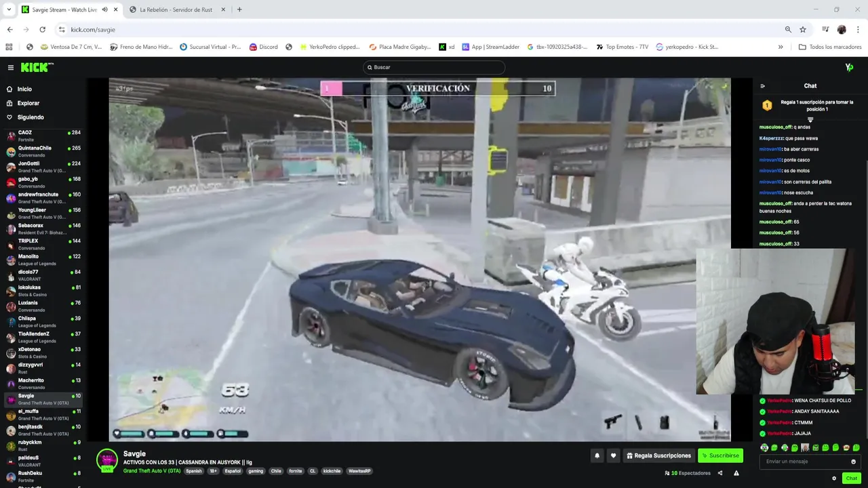Open the Chrome apps grid shortcut
Viewport: 868px width, 488px height.
(9, 47)
